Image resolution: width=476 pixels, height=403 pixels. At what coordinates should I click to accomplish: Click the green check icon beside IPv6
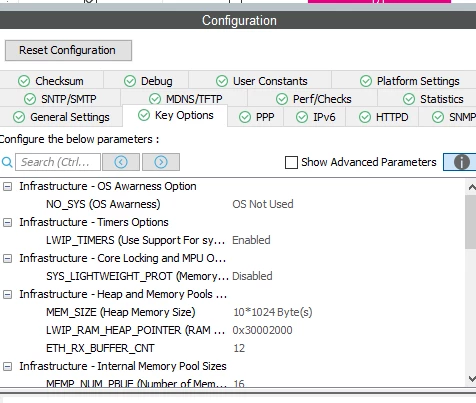point(302,117)
